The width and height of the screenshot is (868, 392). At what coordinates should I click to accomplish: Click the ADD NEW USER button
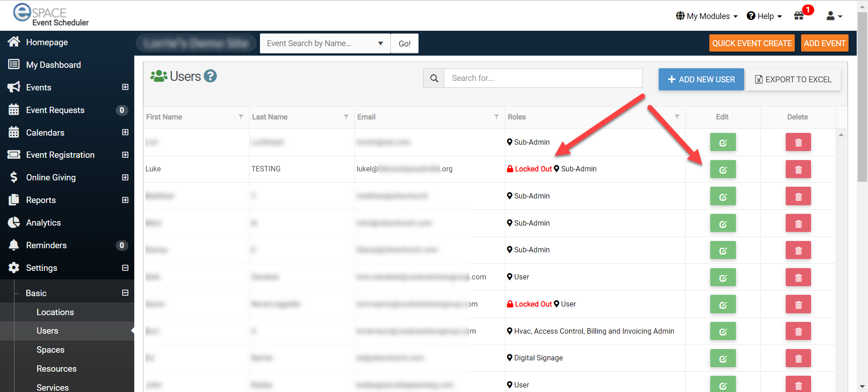[x=701, y=80]
